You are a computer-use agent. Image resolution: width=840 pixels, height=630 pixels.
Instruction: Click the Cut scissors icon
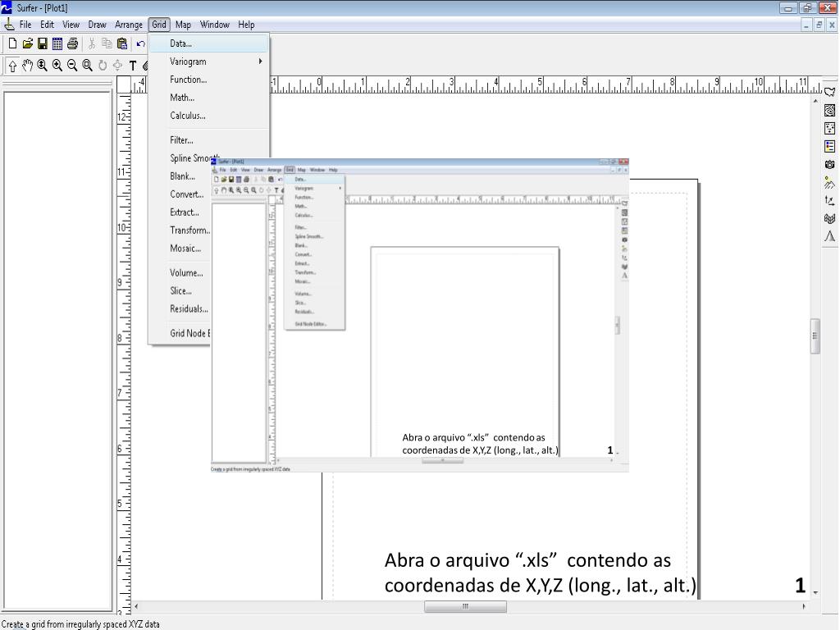(x=92, y=44)
